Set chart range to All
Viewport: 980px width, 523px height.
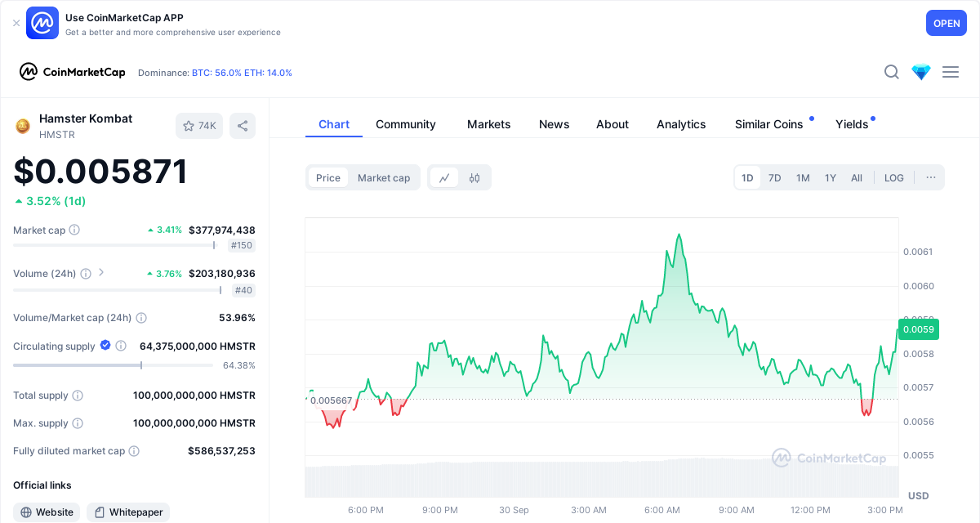tap(857, 177)
